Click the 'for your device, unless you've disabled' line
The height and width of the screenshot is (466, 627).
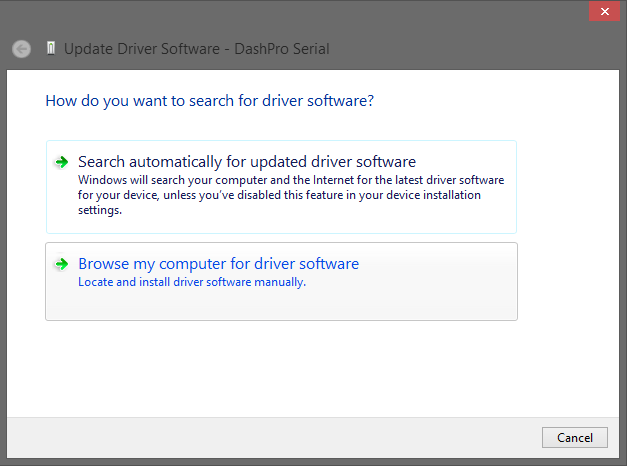[x=278, y=195]
